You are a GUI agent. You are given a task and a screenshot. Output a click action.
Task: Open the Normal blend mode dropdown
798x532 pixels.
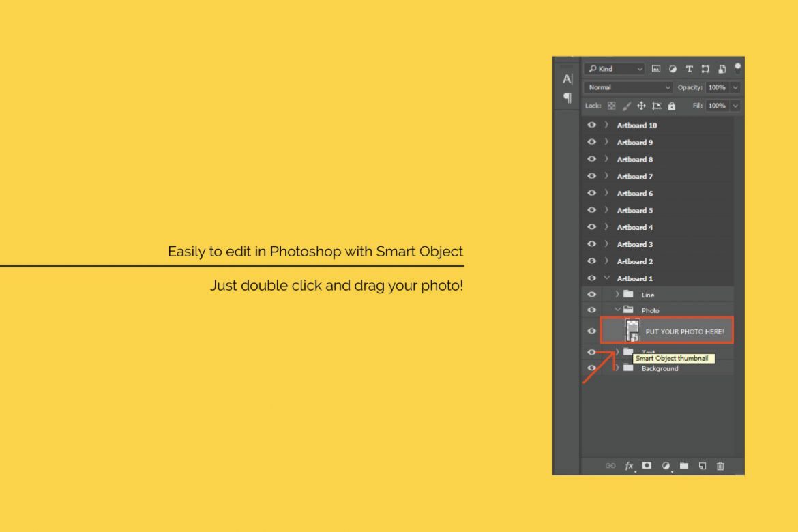[628, 87]
